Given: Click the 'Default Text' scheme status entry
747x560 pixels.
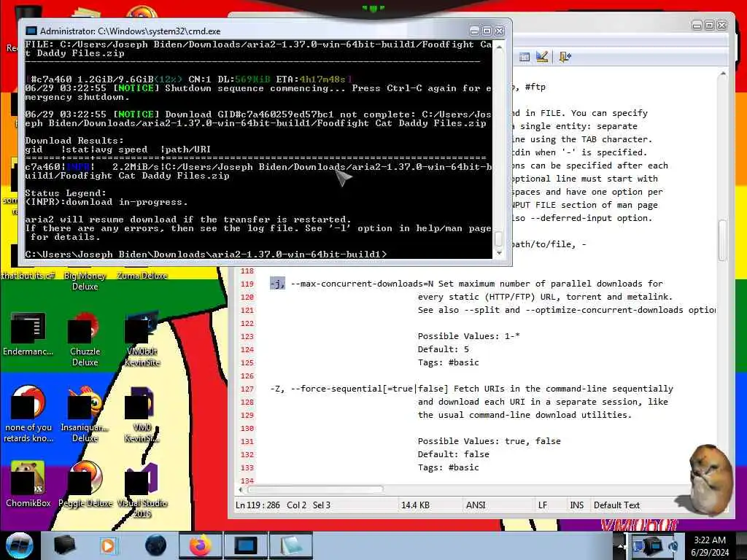Looking at the screenshot, I should coord(616,505).
